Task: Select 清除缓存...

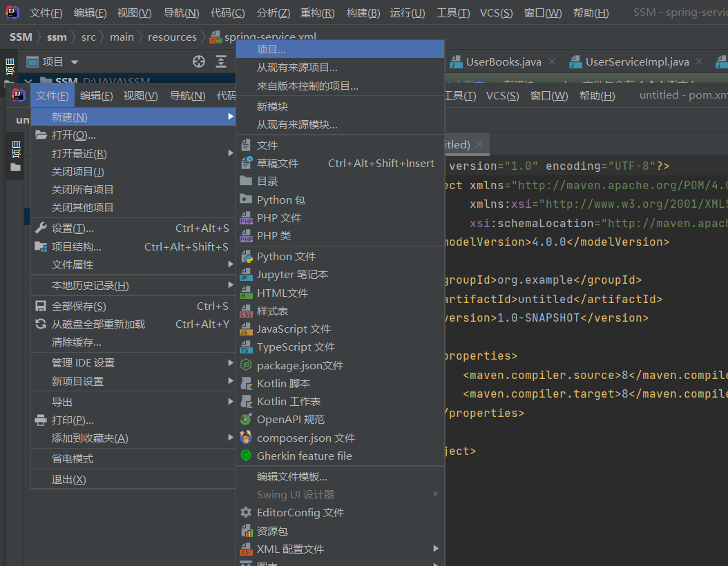Action: [133, 342]
